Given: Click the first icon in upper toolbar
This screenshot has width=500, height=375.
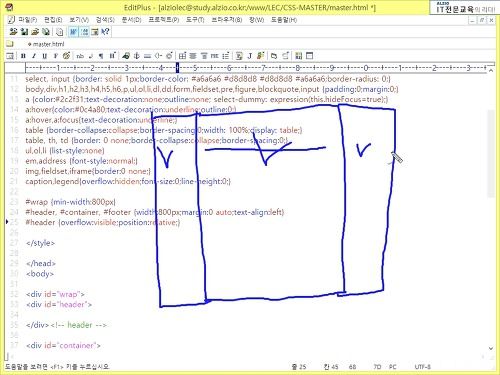Looking at the screenshot, I should pyautogui.click(x=13, y=32).
